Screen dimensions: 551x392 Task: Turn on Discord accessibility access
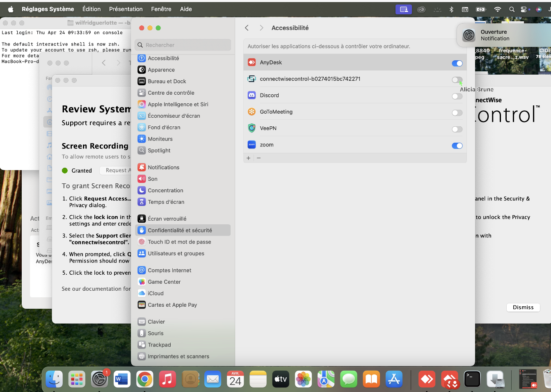(457, 96)
